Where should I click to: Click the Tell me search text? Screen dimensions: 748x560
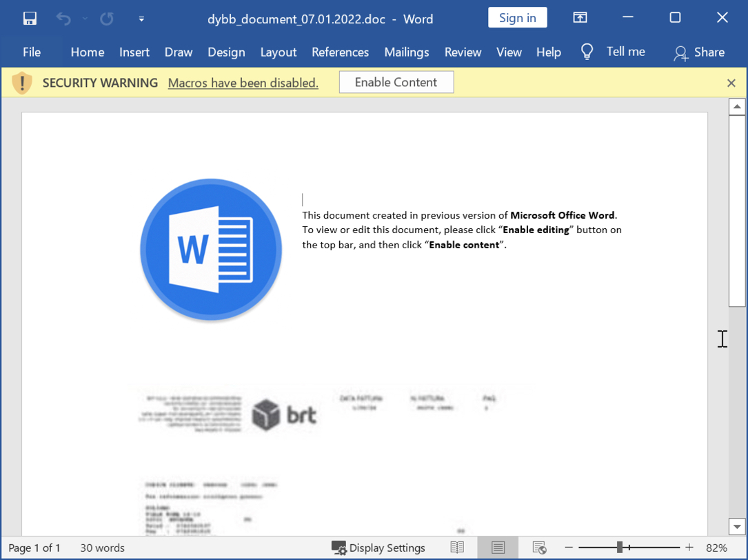click(625, 52)
